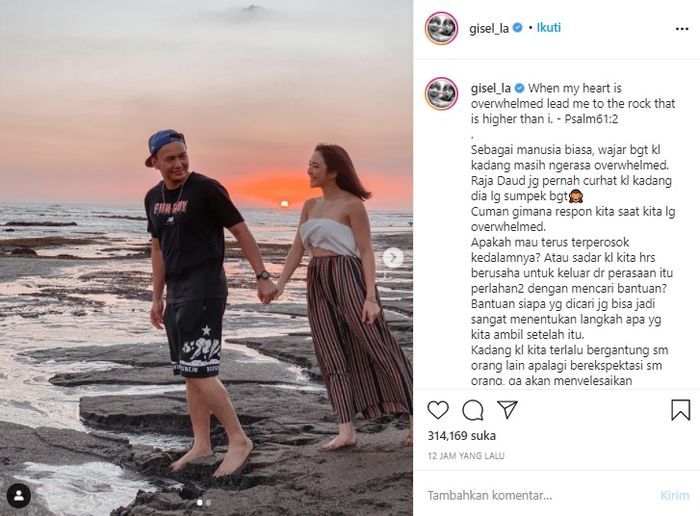Open the three-dot more options menu

coord(682,29)
